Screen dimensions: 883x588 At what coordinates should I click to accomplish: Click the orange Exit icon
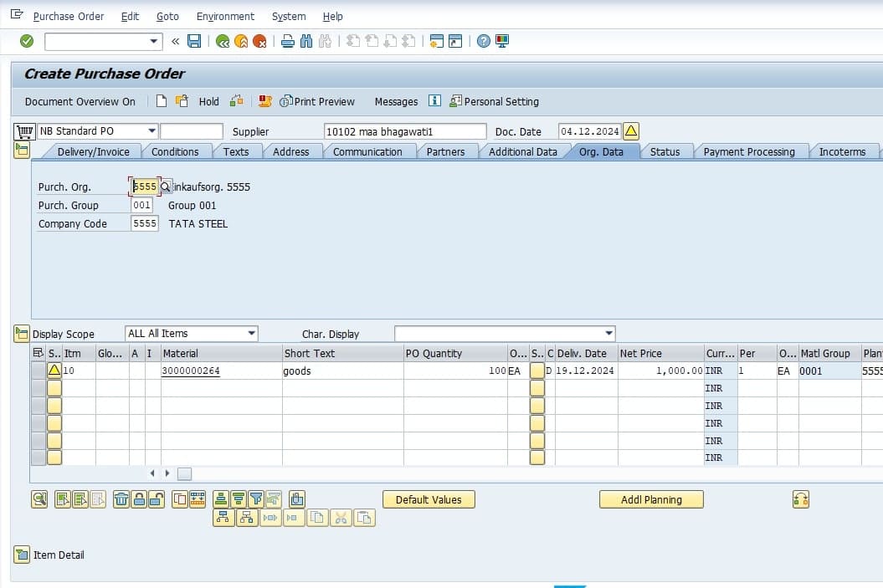241,41
